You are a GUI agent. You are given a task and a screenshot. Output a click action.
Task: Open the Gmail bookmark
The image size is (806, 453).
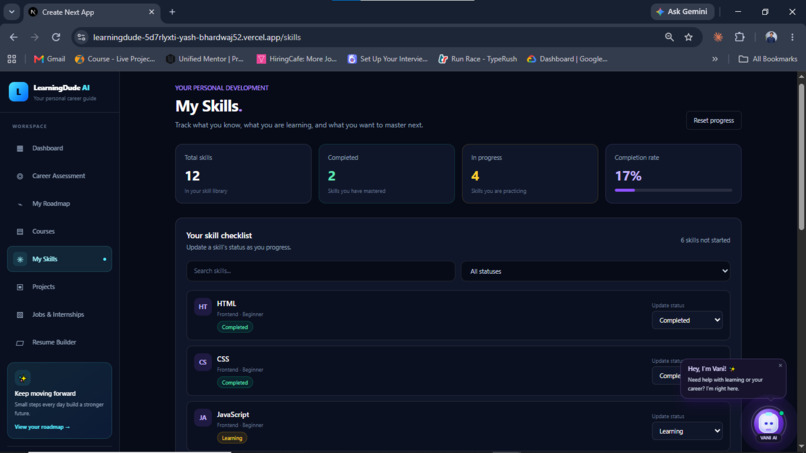coord(49,59)
